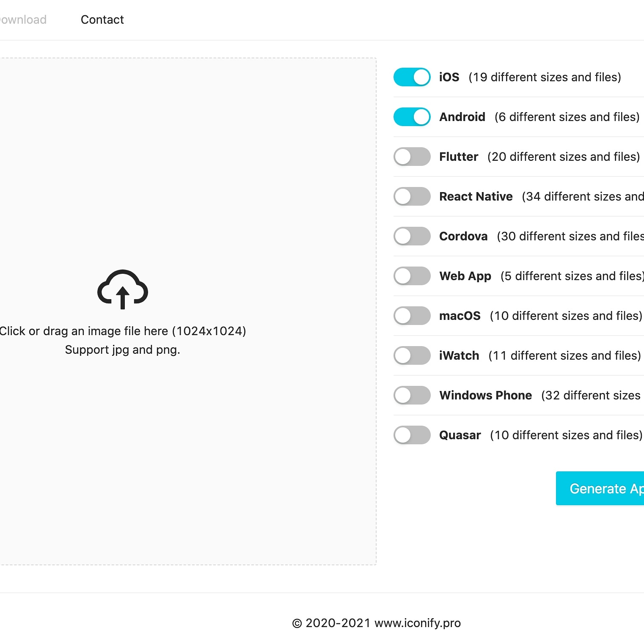Click the iWatch label text
Image resolution: width=644 pixels, height=644 pixels.
coord(459,355)
